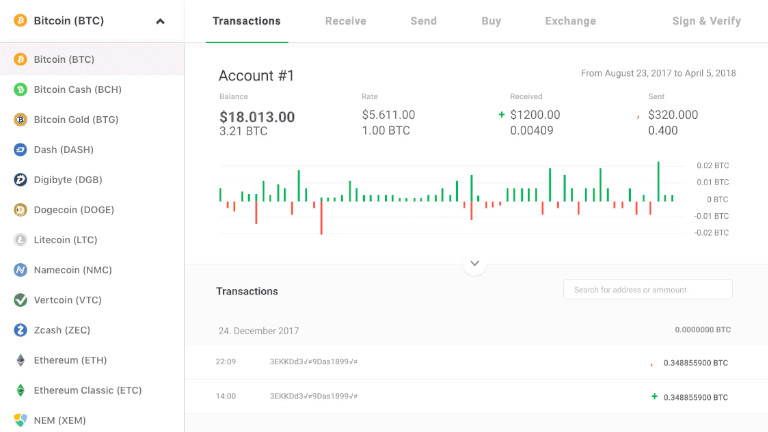Image resolution: width=768 pixels, height=432 pixels.
Task: Open the Send tab
Action: pyautogui.click(x=423, y=21)
